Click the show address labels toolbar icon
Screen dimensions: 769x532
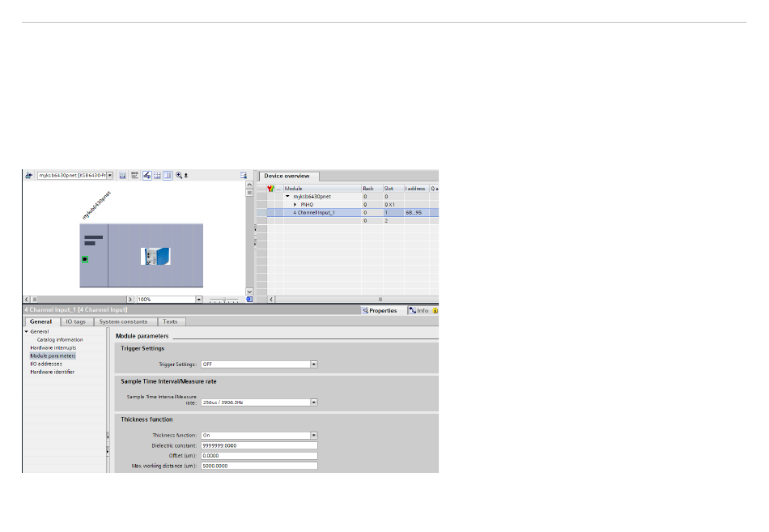pyautogui.click(x=135, y=175)
